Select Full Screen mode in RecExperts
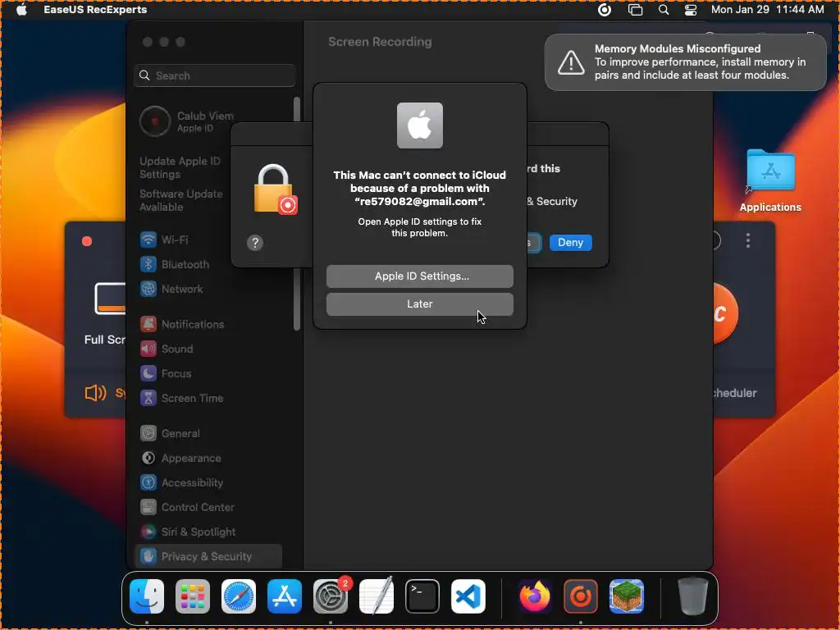 click(x=105, y=313)
